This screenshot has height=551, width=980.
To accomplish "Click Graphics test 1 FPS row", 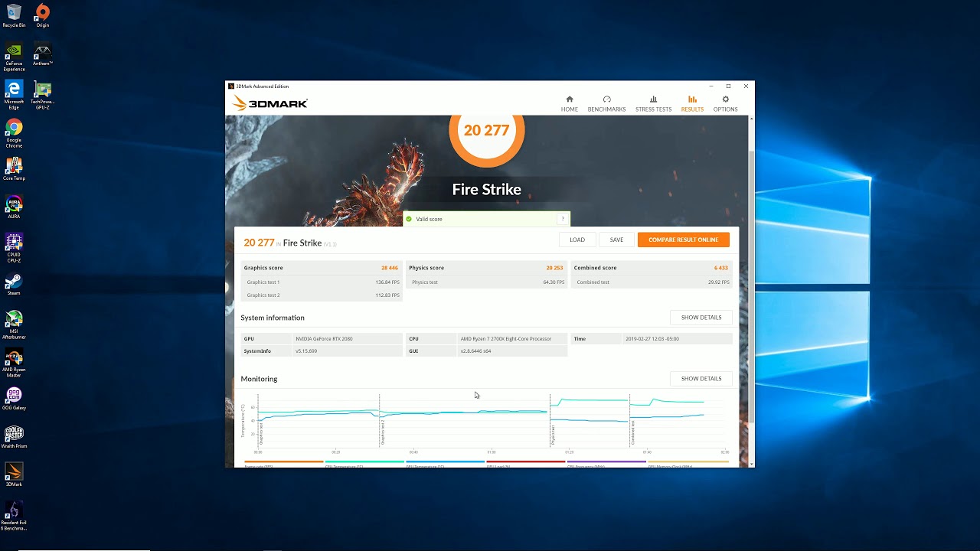I will click(x=322, y=282).
